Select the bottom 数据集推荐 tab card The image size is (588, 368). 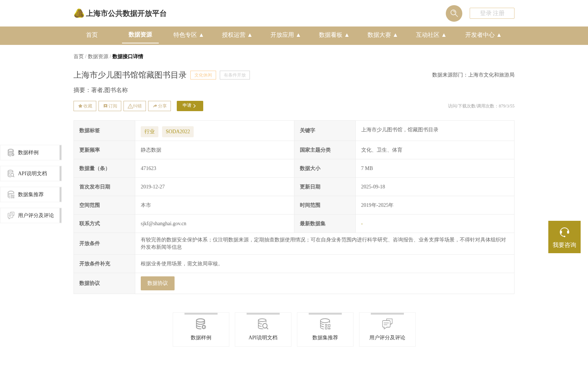click(x=325, y=329)
